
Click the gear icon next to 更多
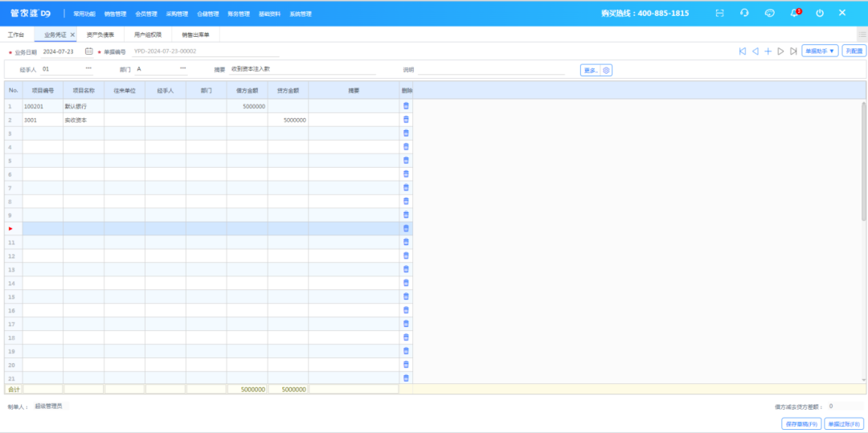tap(607, 71)
